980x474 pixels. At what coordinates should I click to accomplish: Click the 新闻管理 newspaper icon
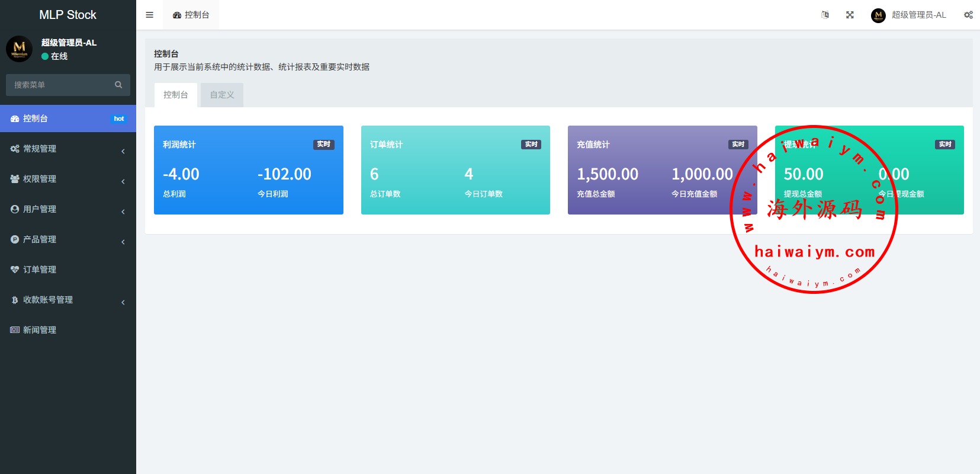coord(15,330)
